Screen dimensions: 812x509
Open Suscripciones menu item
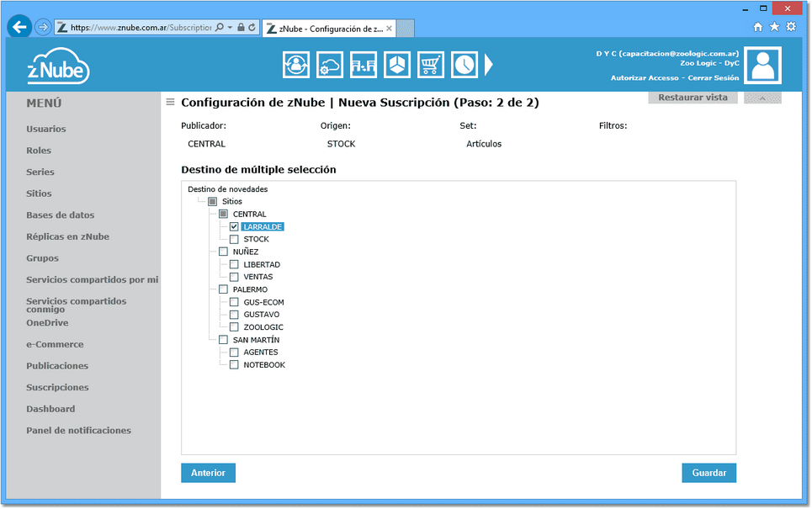click(57, 387)
